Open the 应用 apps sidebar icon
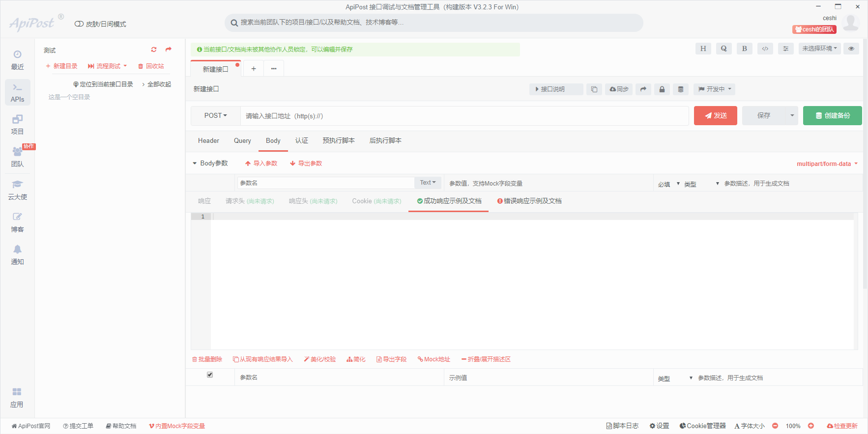Image resolution: width=868 pixels, height=434 pixels. click(x=17, y=398)
